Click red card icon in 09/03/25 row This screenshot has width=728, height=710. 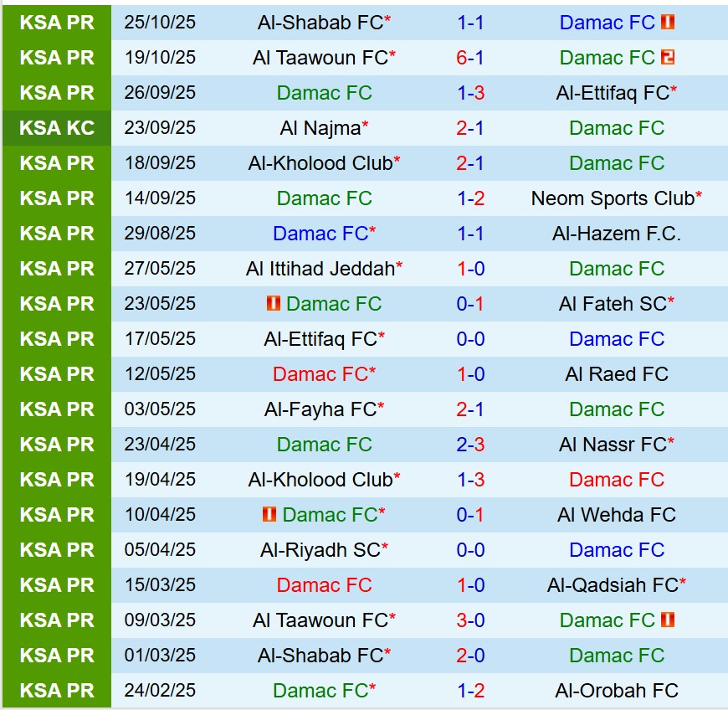tap(668, 620)
